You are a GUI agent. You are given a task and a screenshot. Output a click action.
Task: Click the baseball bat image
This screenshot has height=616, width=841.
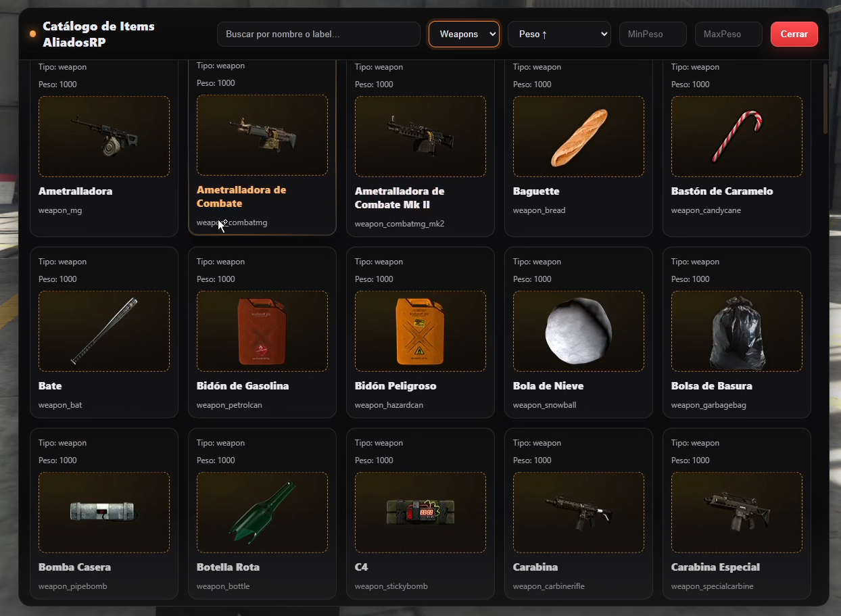(104, 331)
